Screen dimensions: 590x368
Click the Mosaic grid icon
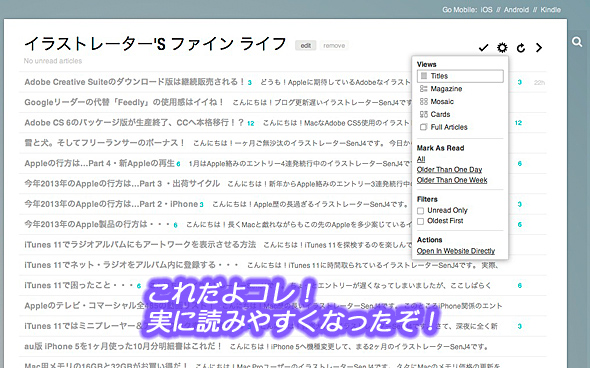click(424, 102)
